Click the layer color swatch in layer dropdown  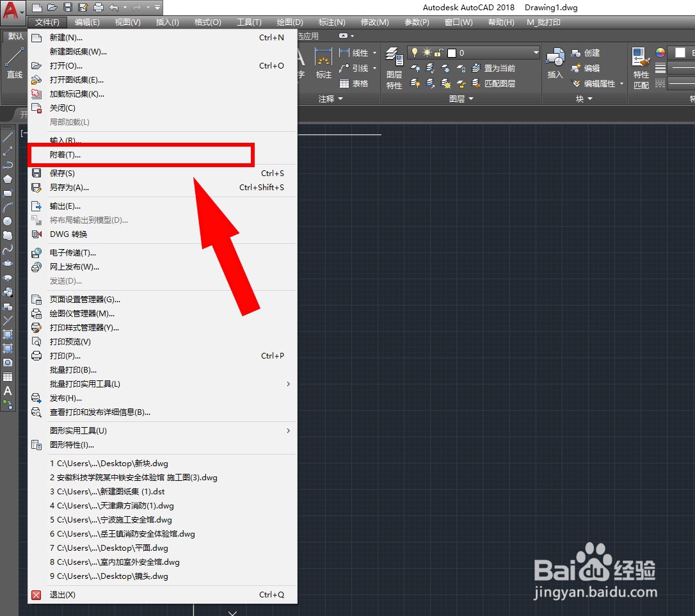point(452,53)
